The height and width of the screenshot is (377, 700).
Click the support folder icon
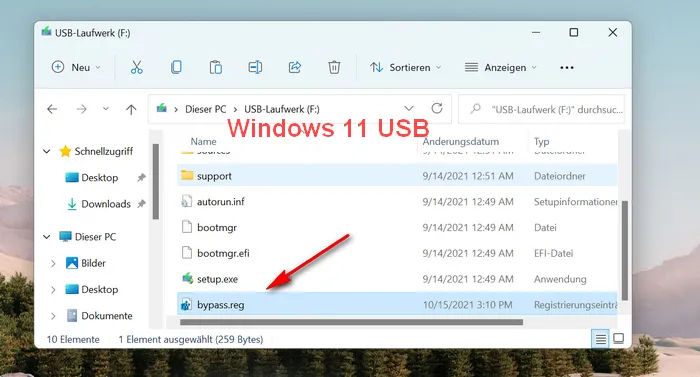tap(187, 176)
